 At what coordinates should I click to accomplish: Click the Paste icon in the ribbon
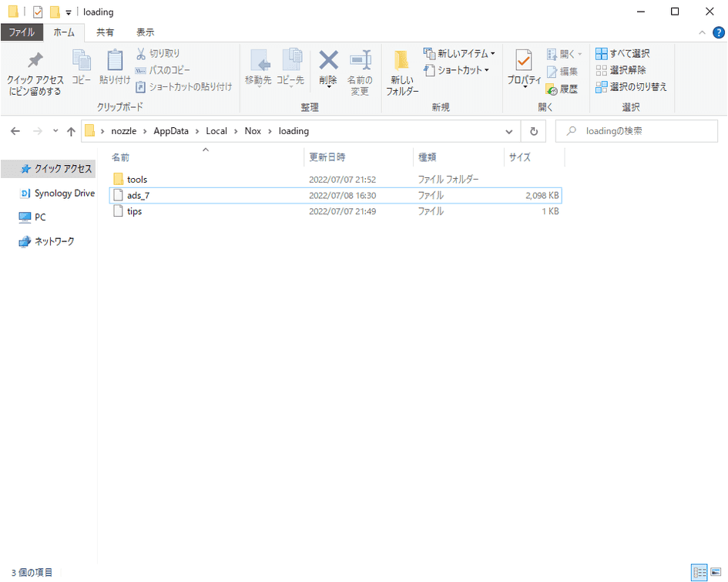(x=114, y=69)
